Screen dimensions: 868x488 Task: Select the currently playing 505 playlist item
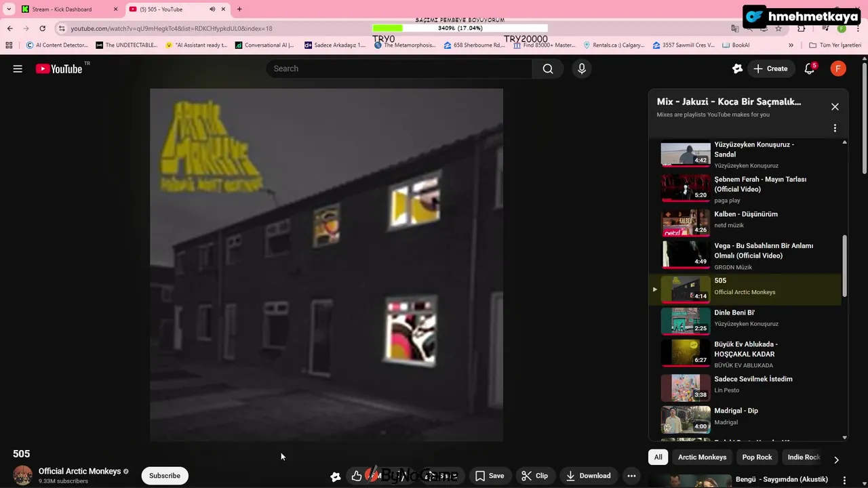(x=745, y=289)
